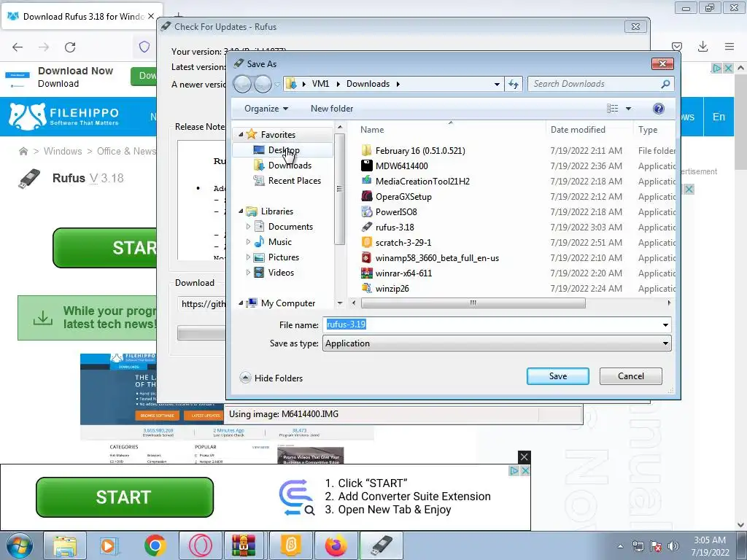Open the Windows Start menu
Image resolution: width=747 pixels, height=560 pixels.
(x=20, y=545)
